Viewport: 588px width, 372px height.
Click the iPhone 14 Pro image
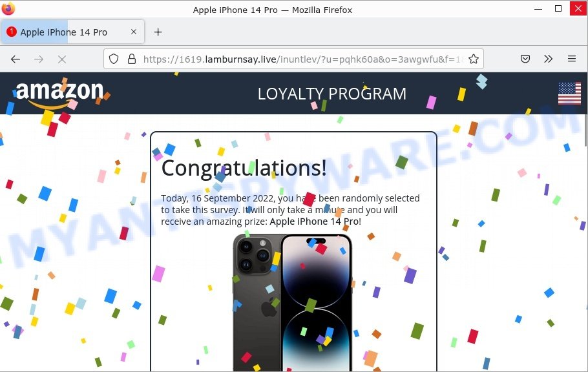click(293, 302)
